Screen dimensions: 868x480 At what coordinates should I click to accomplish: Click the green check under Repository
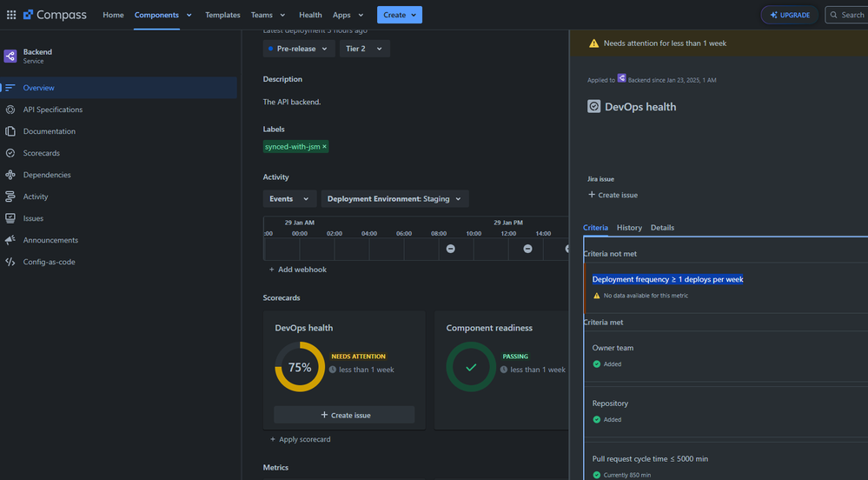point(596,420)
